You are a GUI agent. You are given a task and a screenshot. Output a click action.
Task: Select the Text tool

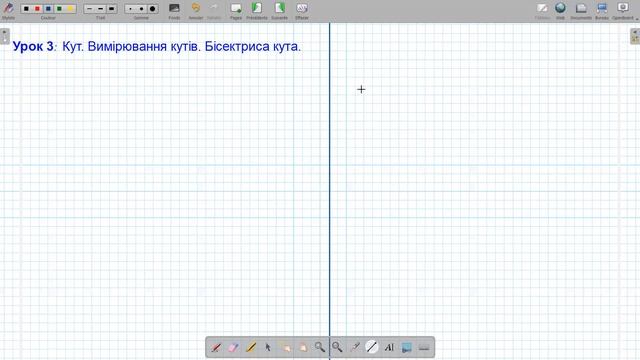(389, 347)
